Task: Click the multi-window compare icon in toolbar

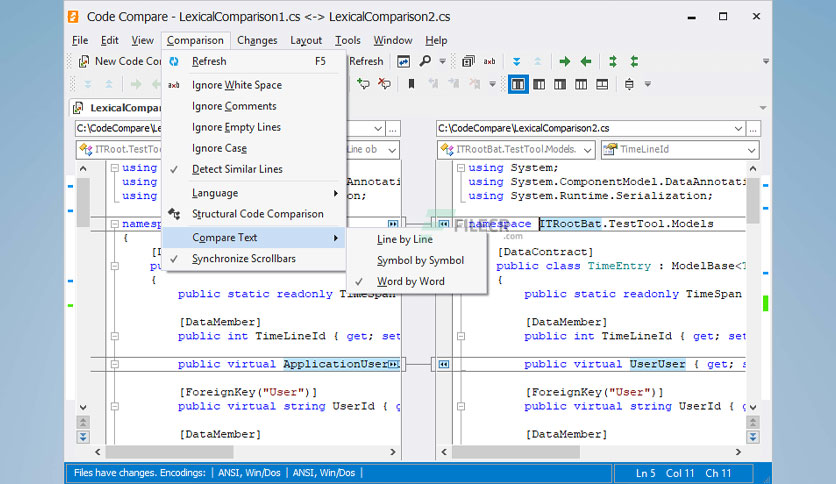Action: pyautogui.click(x=468, y=62)
